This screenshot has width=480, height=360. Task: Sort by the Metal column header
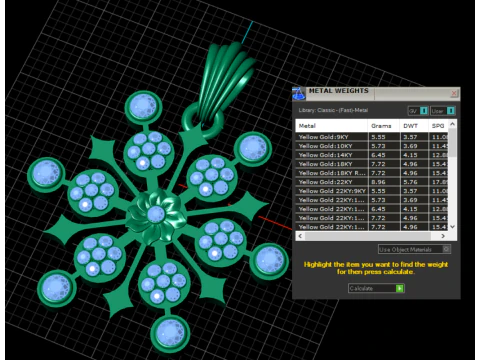pyautogui.click(x=332, y=126)
